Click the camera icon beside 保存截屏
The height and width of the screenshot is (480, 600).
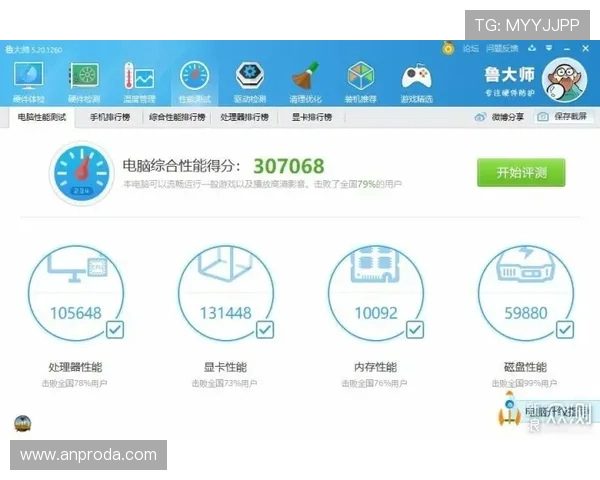(543, 117)
